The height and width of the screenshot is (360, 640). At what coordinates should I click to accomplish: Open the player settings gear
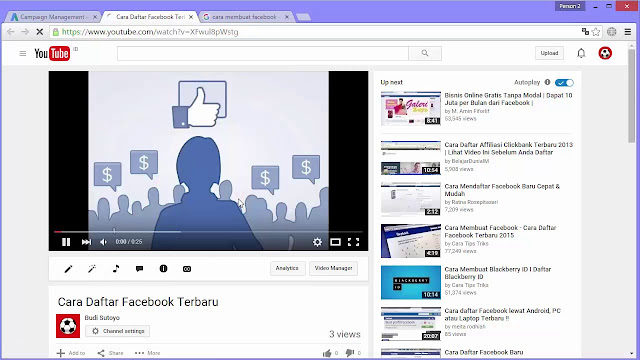[317, 242]
